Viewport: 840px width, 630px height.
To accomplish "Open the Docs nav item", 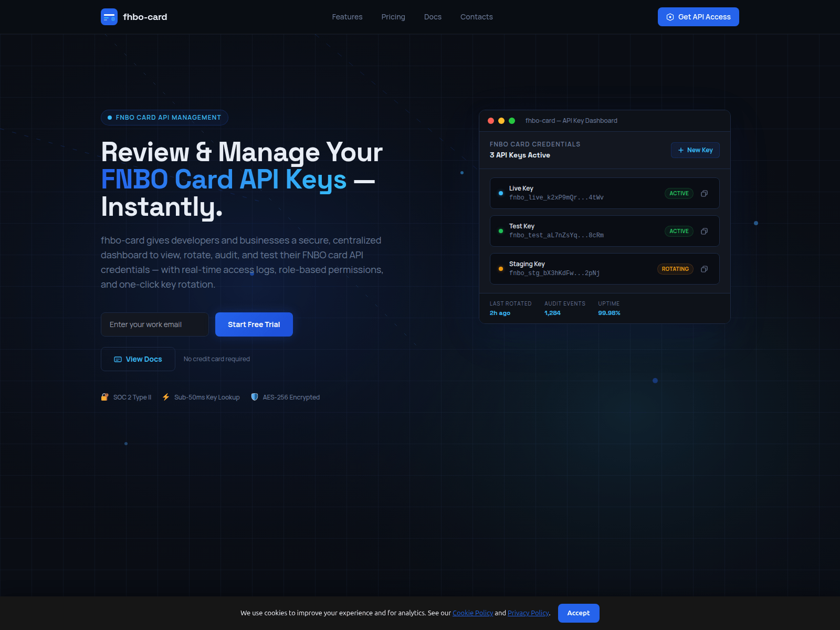I will [433, 17].
